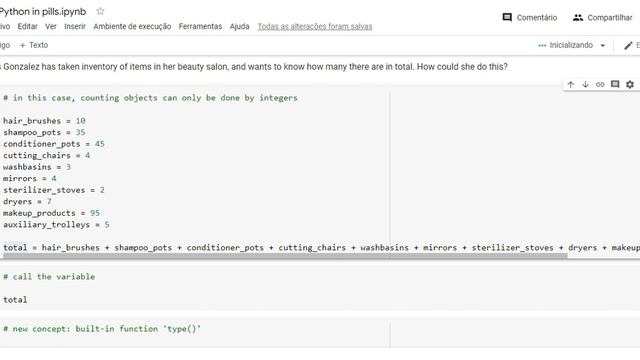Open Ambiente de execução menu
The image size is (640, 360).
click(132, 27)
